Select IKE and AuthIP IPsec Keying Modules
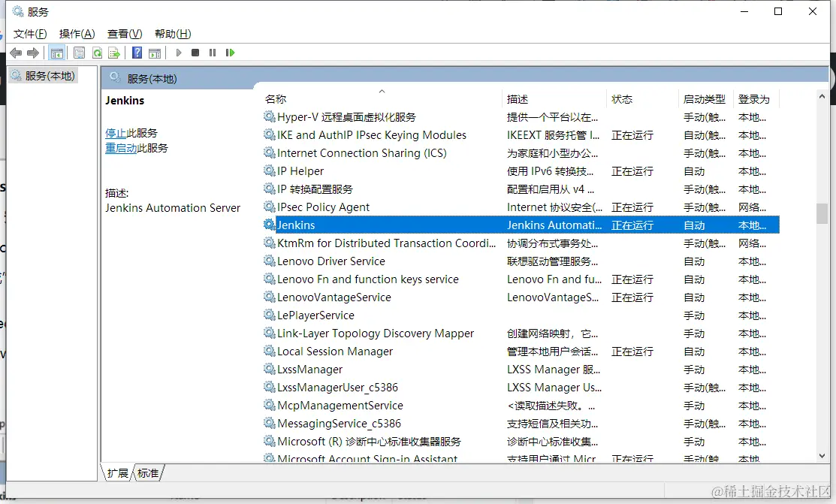The image size is (836, 504). (x=372, y=135)
